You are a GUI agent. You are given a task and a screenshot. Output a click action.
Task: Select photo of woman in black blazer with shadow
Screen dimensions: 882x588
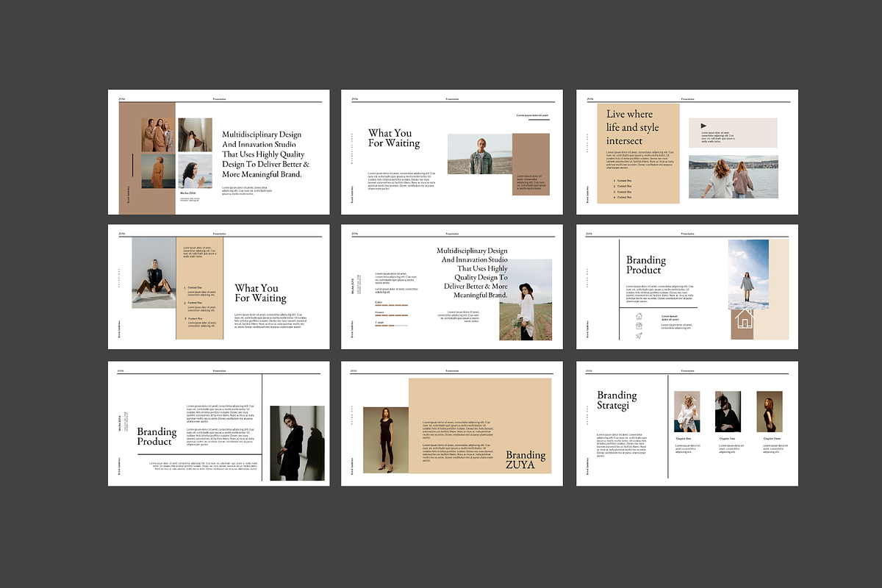coord(298,443)
